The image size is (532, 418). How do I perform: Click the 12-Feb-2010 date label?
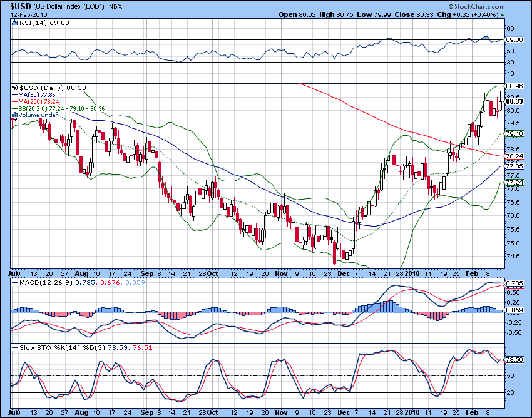point(29,14)
